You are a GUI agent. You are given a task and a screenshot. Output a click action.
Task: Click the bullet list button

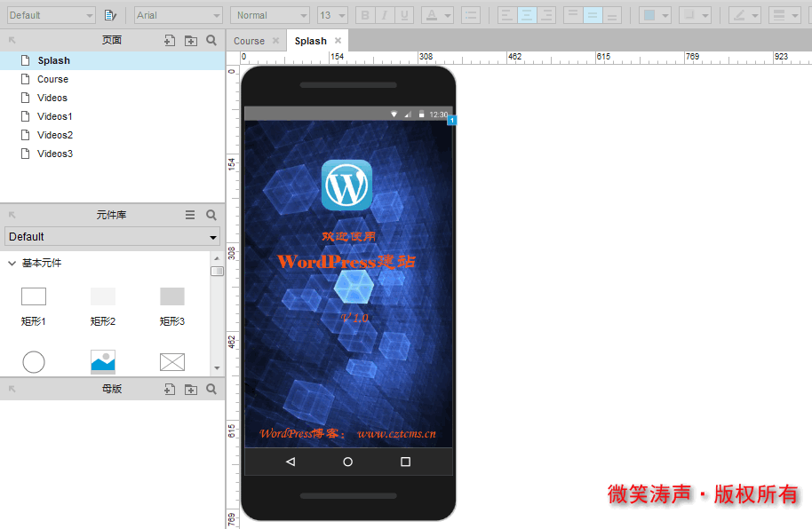click(x=471, y=15)
